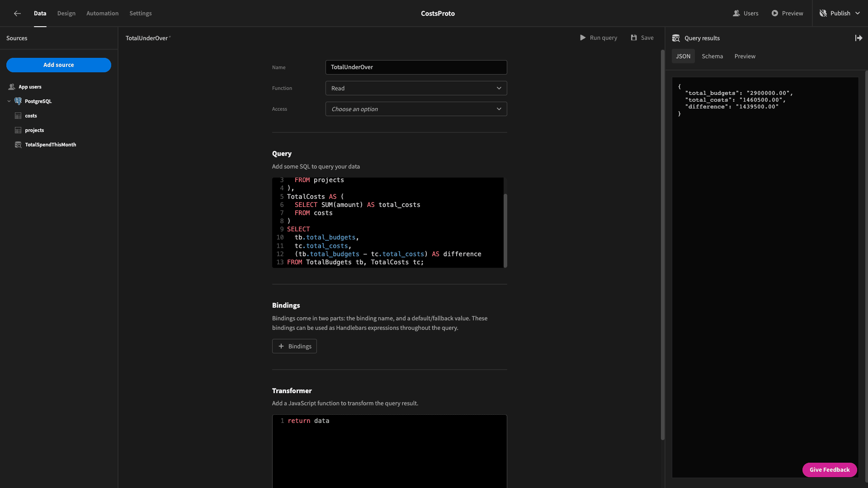Click the Query results magnifier icon
The image size is (868, 488).
tap(676, 38)
